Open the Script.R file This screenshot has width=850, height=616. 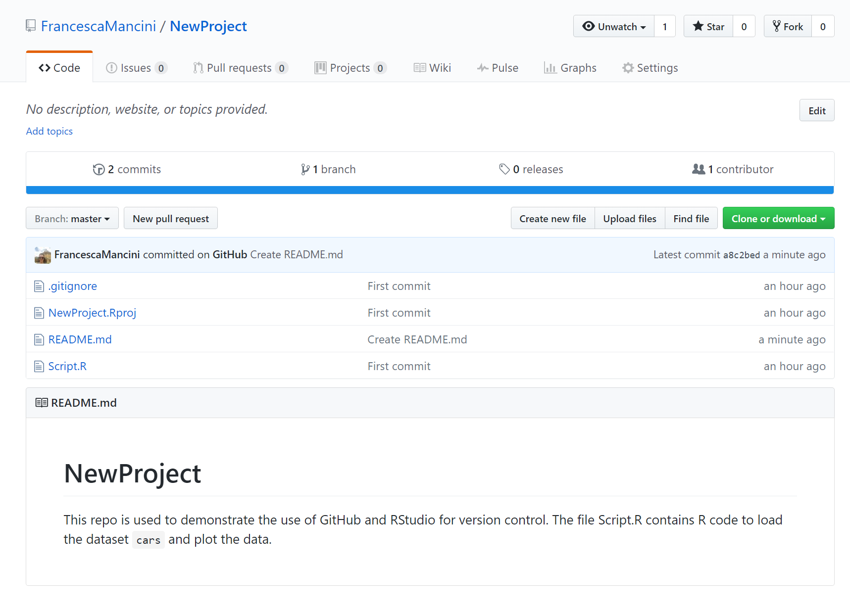(67, 366)
